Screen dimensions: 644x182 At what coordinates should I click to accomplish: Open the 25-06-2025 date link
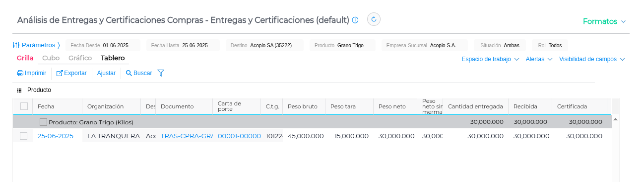point(56,136)
